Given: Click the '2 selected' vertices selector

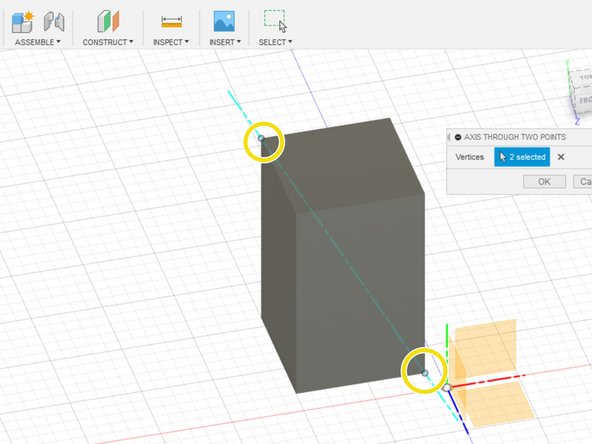Looking at the screenshot, I should tap(522, 157).
